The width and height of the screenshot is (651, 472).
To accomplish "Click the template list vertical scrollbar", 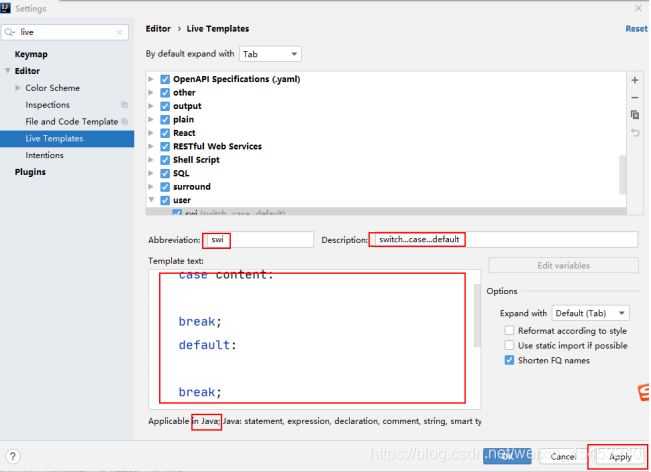I will click(622, 174).
